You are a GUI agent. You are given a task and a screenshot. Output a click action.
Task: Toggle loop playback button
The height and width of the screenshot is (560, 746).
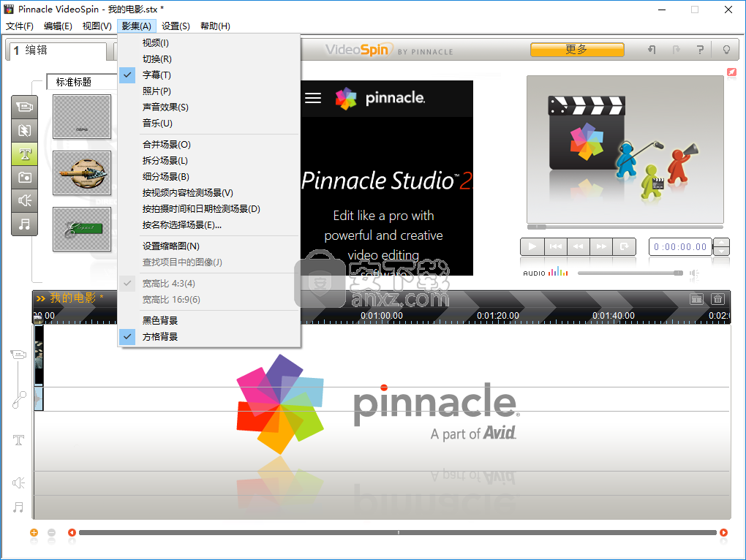point(624,246)
